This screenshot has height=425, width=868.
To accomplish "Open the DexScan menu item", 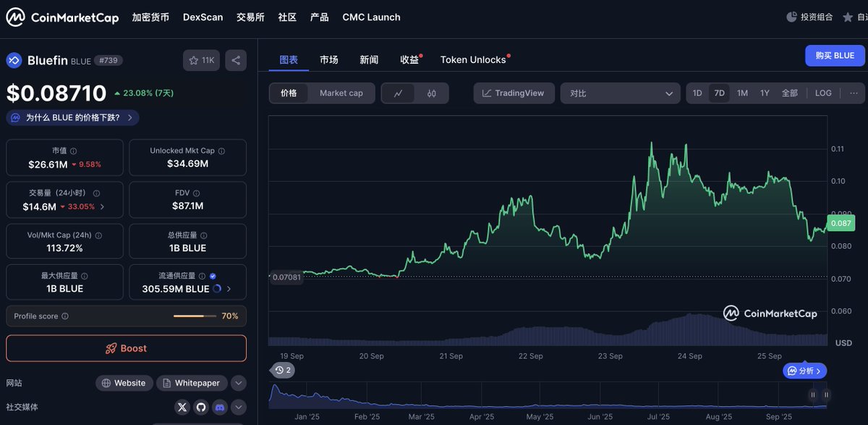I will pos(203,17).
